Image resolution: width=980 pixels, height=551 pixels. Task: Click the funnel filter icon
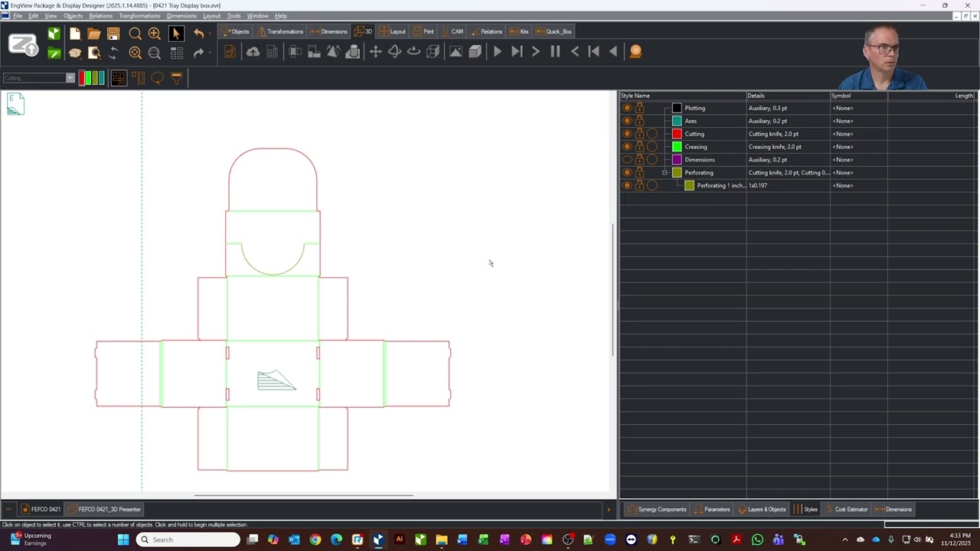tap(176, 78)
